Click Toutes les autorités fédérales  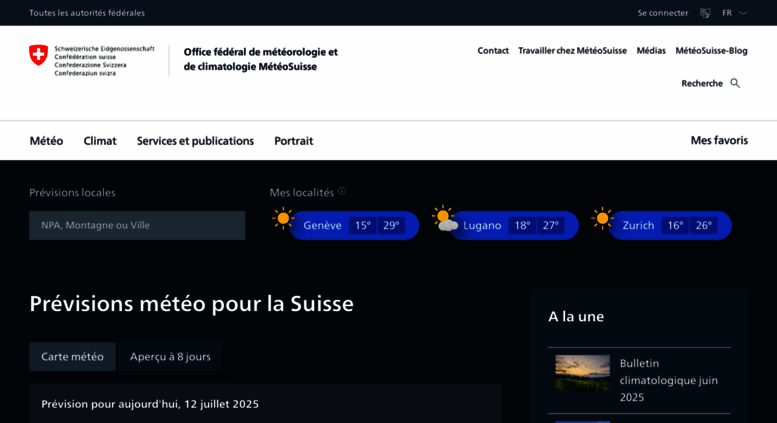[87, 13]
